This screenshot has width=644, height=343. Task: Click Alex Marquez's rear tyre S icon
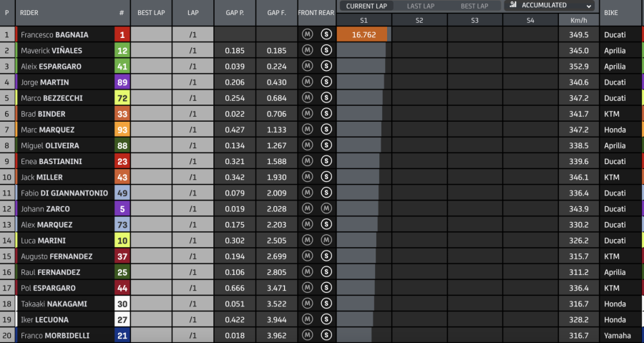pyautogui.click(x=326, y=224)
